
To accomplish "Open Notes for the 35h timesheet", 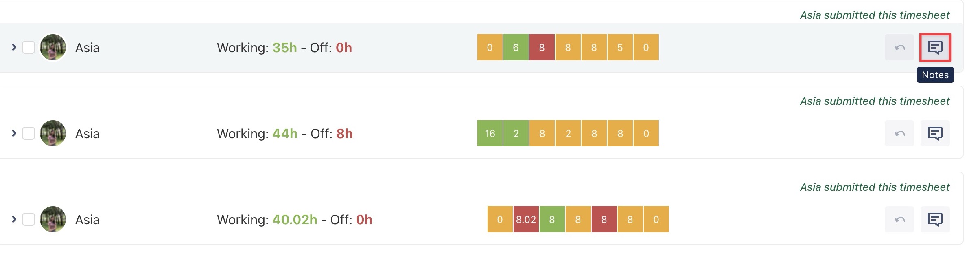I will click(935, 48).
